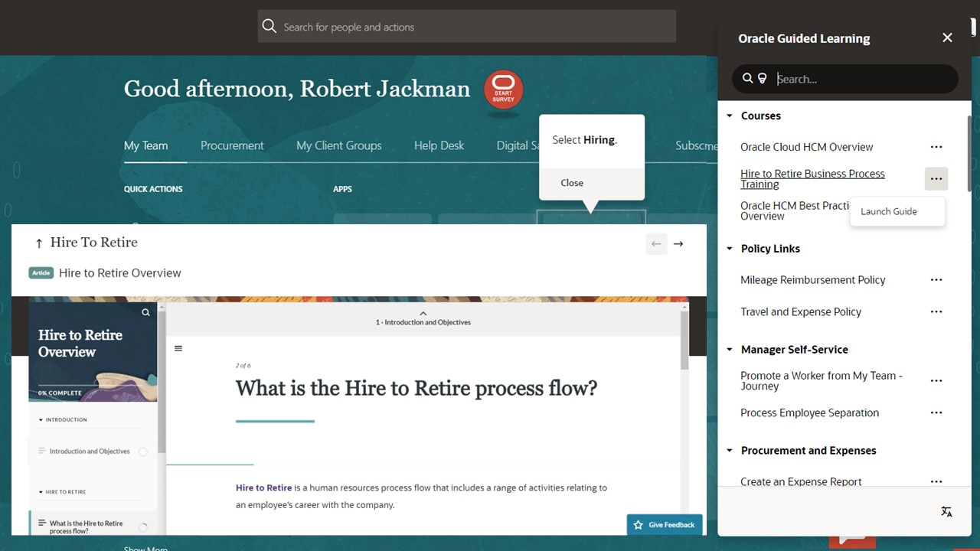
Task: Open Promote a Worker from My Team - Journey
Action: pyautogui.click(x=822, y=381)
